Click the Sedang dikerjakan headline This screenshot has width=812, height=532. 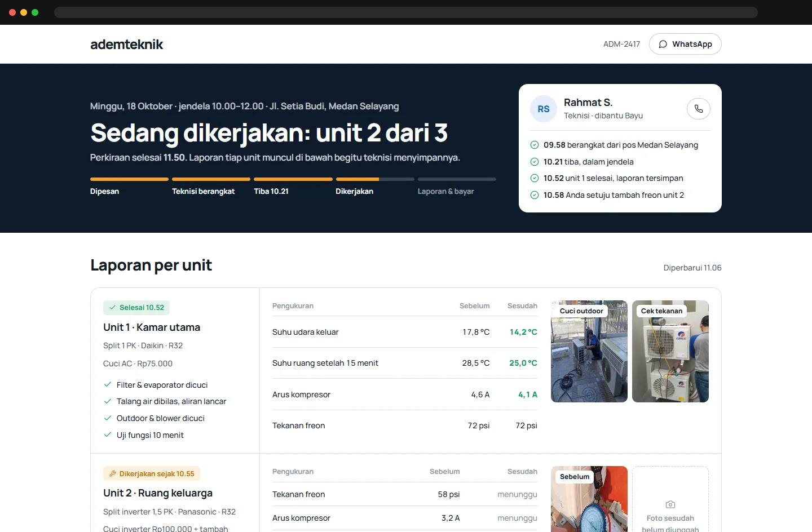[x=269, y=133]
